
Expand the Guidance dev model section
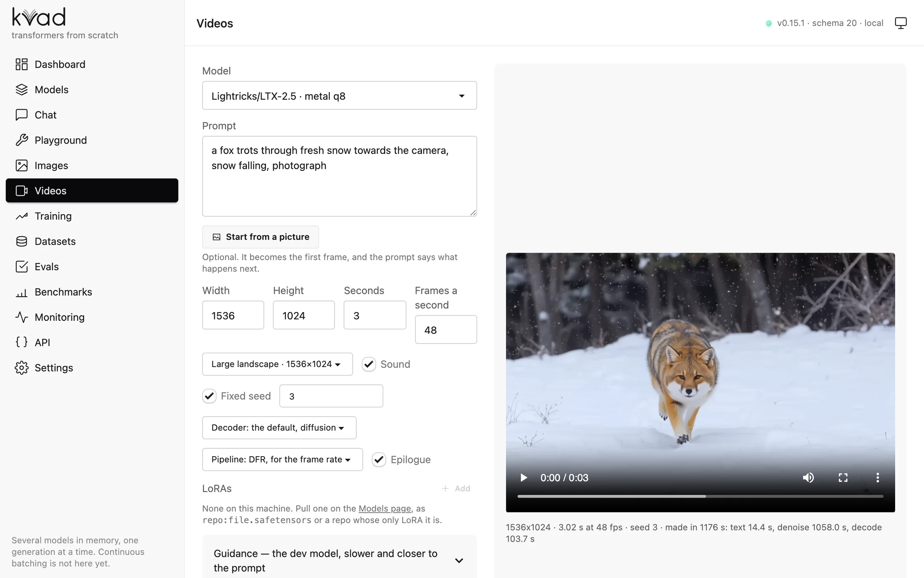pyautogui.click(x=339, y=560)
